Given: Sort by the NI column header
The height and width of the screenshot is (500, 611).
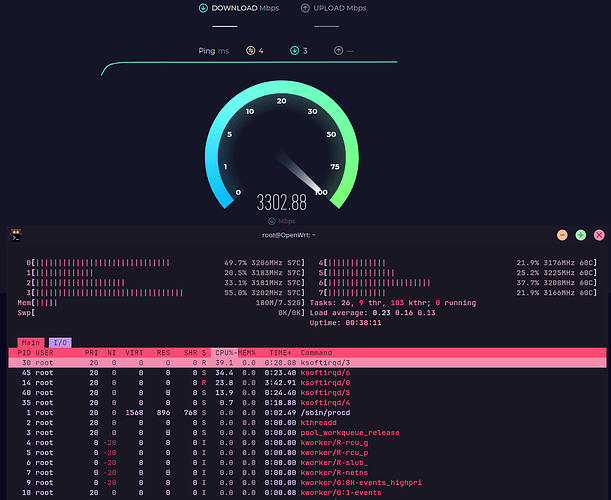Looking at the screenshot, I should pos(112,353).
